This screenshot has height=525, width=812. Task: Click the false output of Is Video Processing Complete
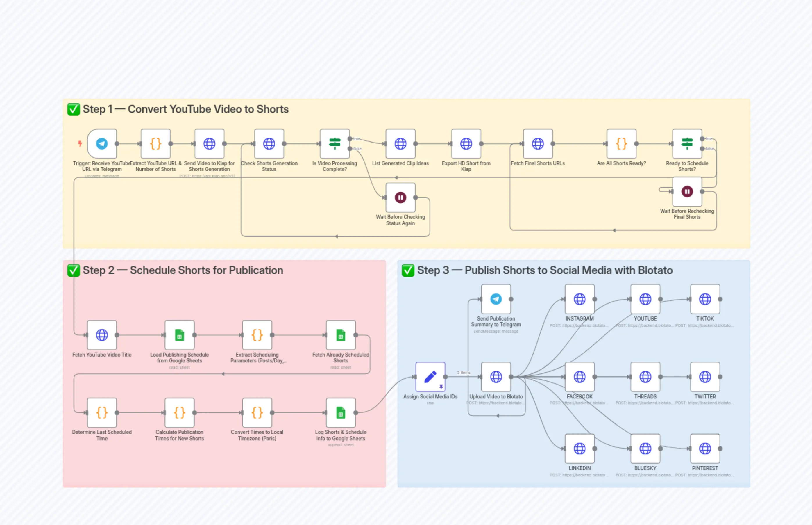(350, 149)
